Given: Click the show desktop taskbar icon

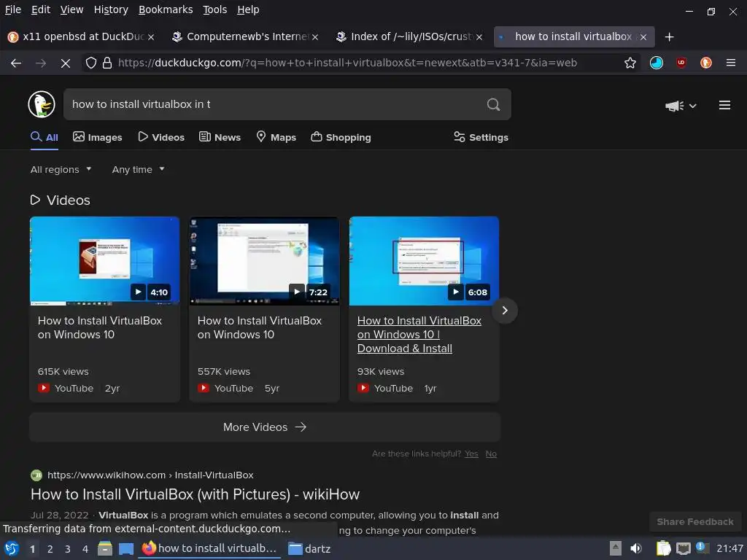Looking at the screenshot, I should (x=125, y=548).
